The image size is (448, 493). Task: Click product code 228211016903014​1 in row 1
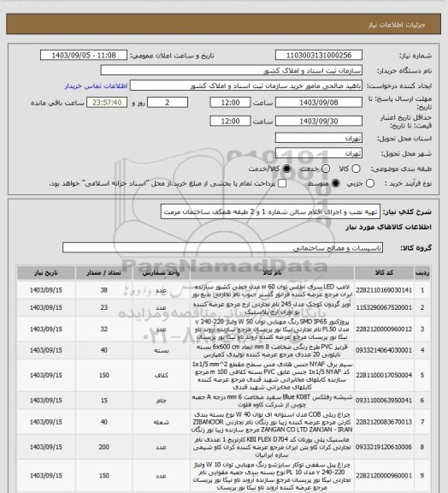coord(384,290)
